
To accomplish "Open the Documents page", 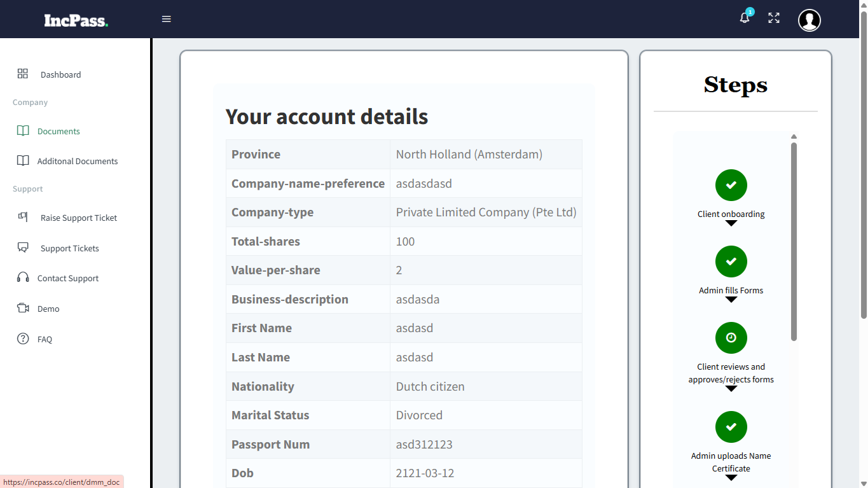I will tap(59, 131).
